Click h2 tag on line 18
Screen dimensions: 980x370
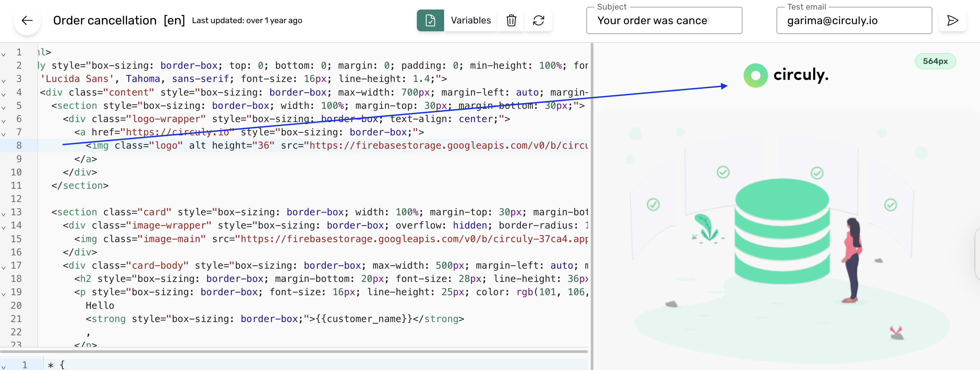[x=86, y=279]
